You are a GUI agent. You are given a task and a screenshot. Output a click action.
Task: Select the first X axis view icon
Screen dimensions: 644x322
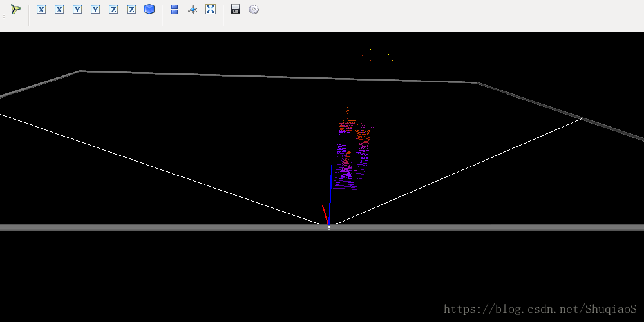point(41,9)
